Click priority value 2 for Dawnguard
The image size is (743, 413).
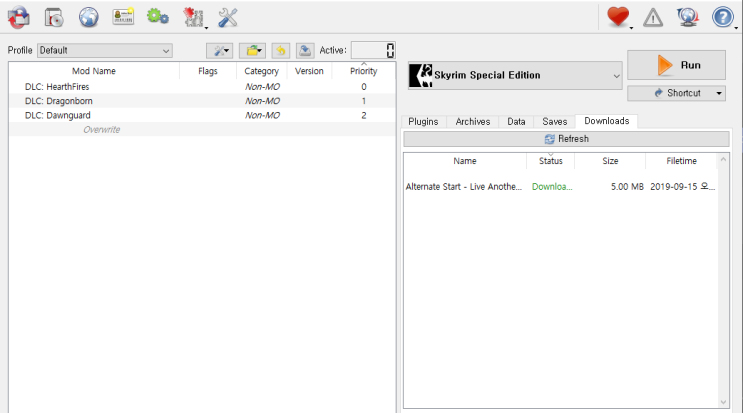click(x=363, y=115)
